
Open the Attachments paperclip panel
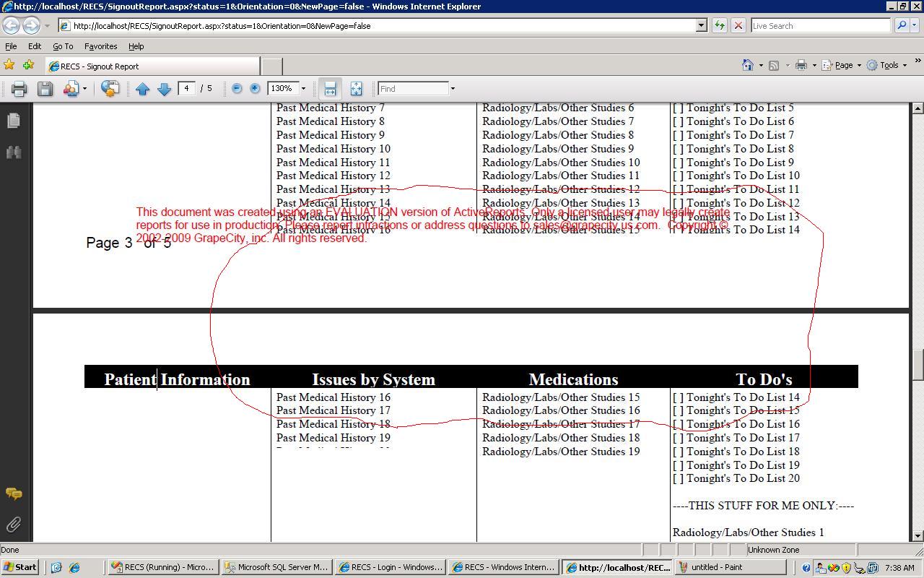click(x=13, y=524)
